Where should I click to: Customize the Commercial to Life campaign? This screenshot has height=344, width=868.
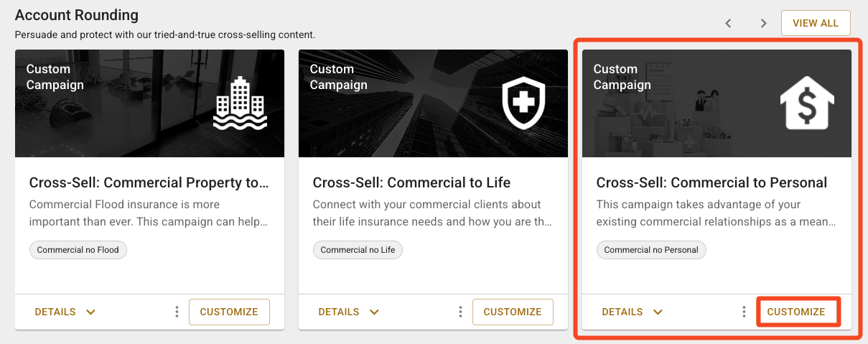pos(512,312)
